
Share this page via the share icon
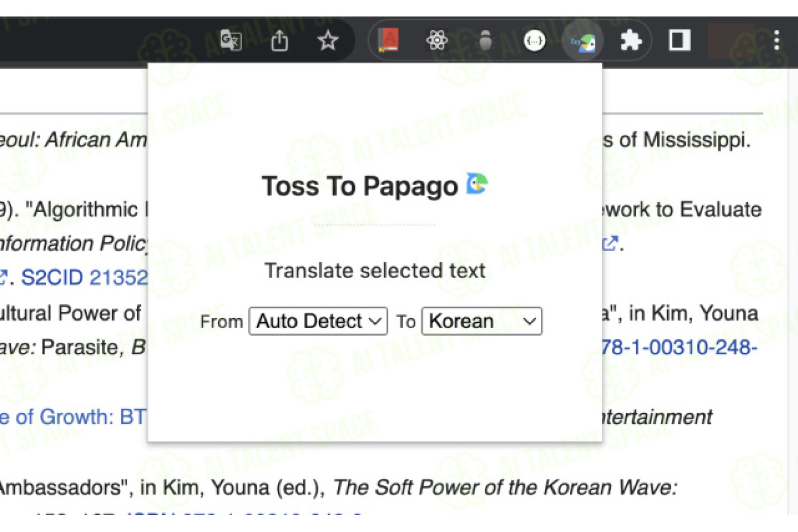pyautogui.click(x=279, y=40)
